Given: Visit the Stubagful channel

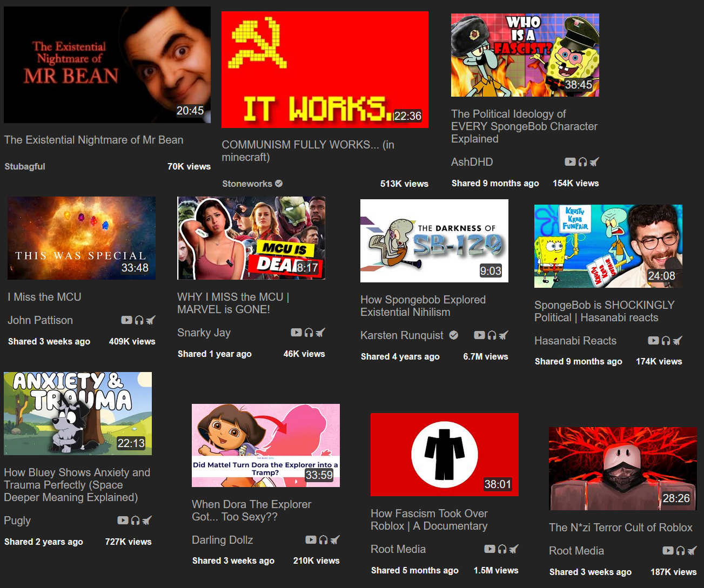Looking at the screenshot, I should (x=25, y=166).
